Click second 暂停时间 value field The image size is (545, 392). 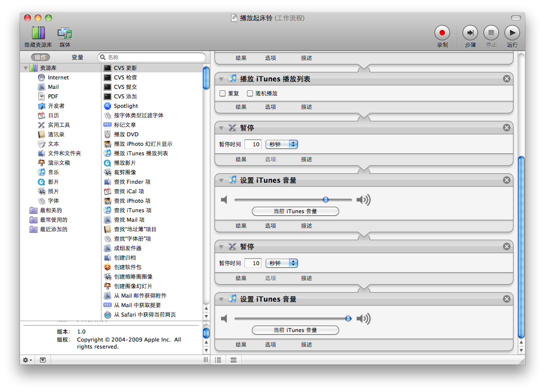pyautogui.click(x=253, y=263)
